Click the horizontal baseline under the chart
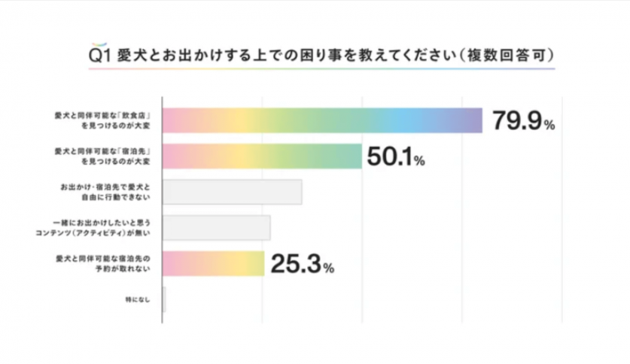 [361, 323]
